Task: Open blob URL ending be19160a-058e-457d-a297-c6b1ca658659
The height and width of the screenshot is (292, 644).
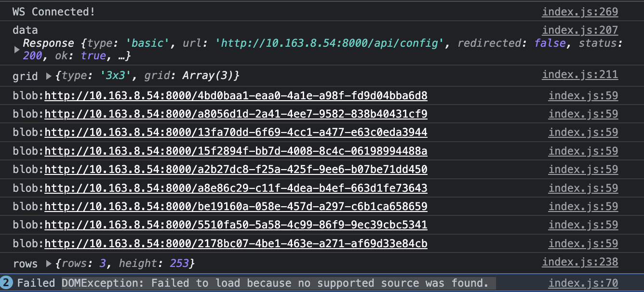Action: (x=236, y=207)
